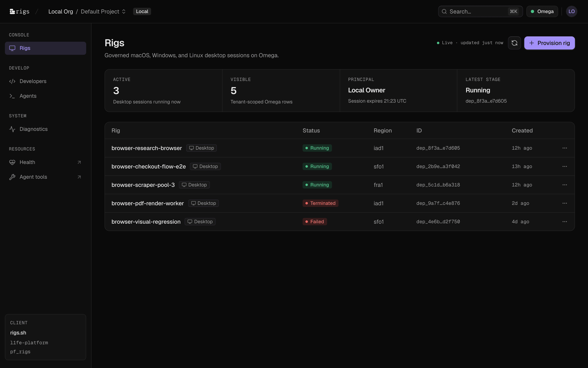
Task: Click the rigs logo icon
Action: [12, 11]
